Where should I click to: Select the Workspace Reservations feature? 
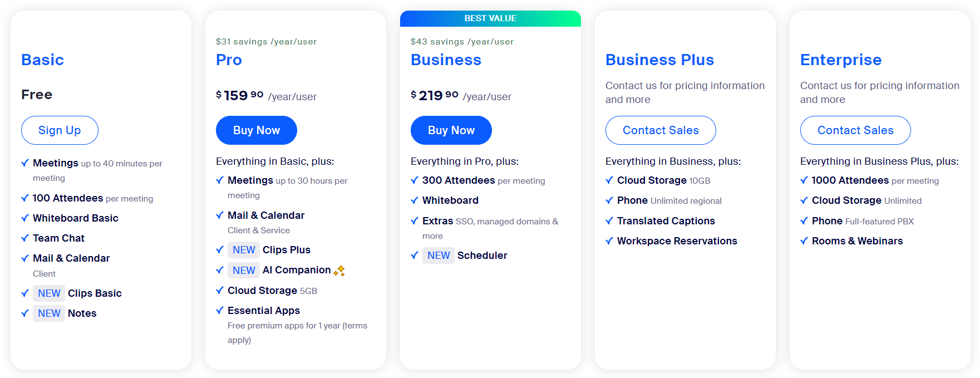(677, 241)
